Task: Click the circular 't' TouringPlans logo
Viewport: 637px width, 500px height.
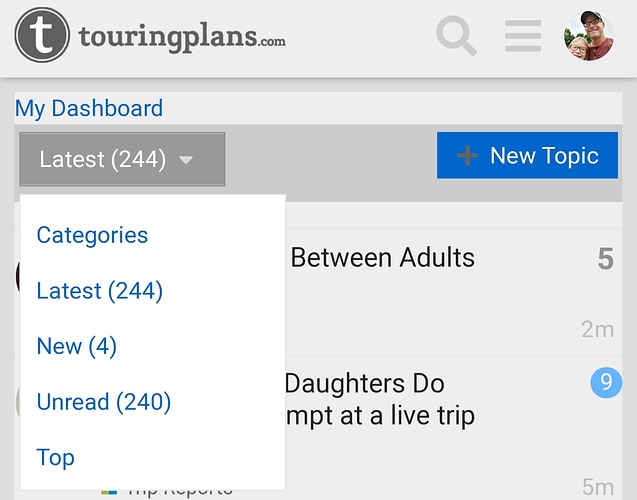Action: click(x=42, y=35)
